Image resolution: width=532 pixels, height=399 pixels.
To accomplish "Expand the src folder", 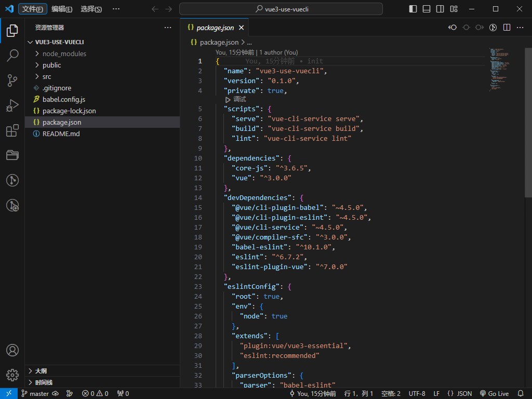I will pyautogui.click(x=47, y=76).
